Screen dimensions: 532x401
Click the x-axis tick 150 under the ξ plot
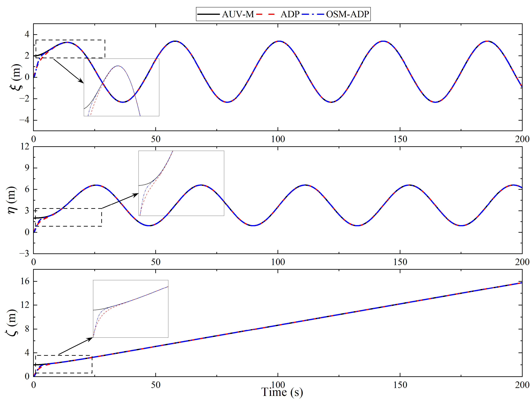click(x=400, y=139)
